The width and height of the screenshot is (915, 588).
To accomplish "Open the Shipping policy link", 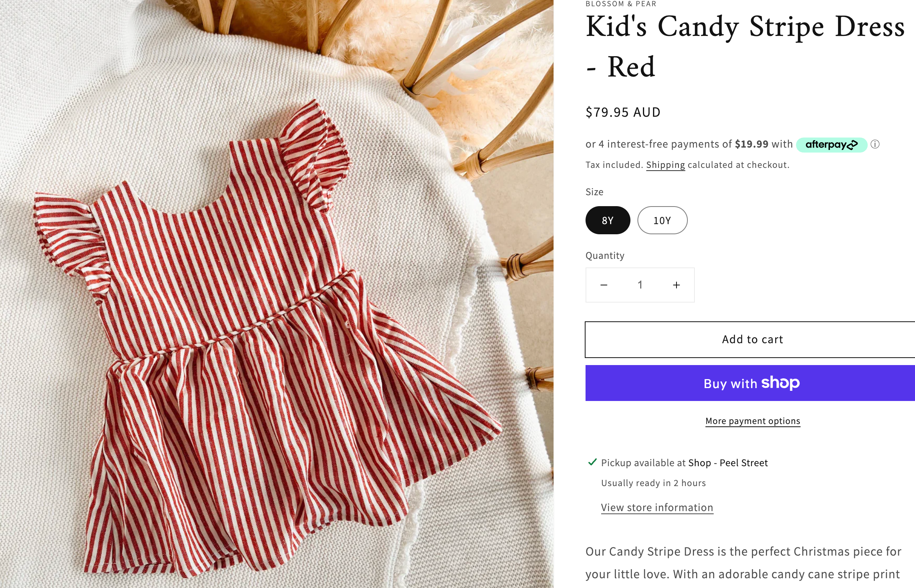I will [x=665, y=165].
